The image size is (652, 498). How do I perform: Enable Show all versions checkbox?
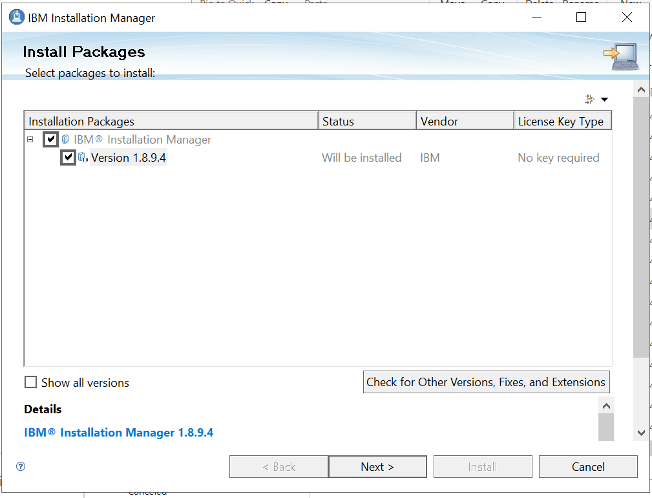pos(31,382)
